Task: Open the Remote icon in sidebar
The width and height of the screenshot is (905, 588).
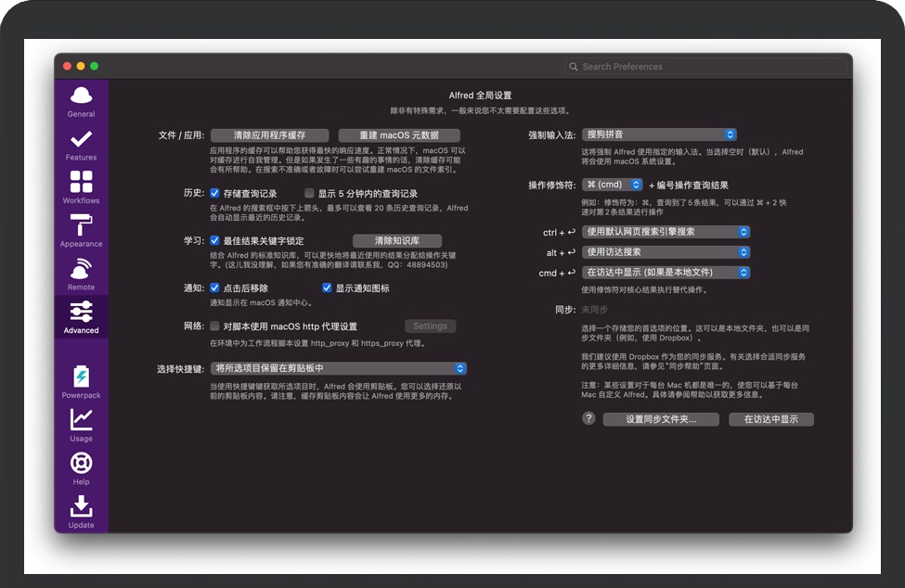Action: coord(81,270)
